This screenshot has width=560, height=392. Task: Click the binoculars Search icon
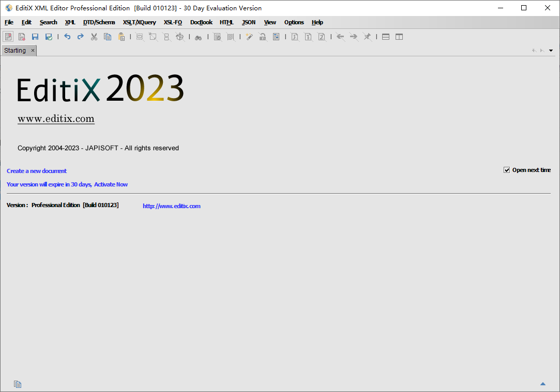point(198,37)
